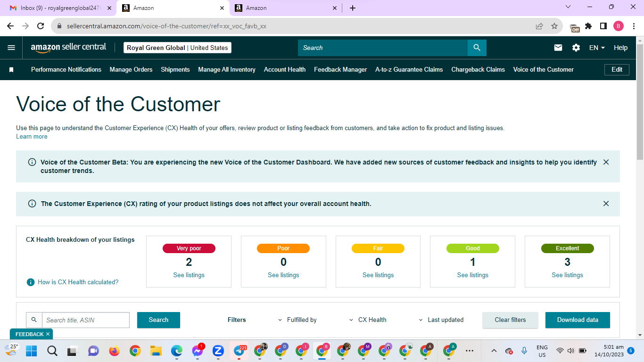The image size is (644, 362).
Task: Open Chargeback Claims
Action: point(478,70)
